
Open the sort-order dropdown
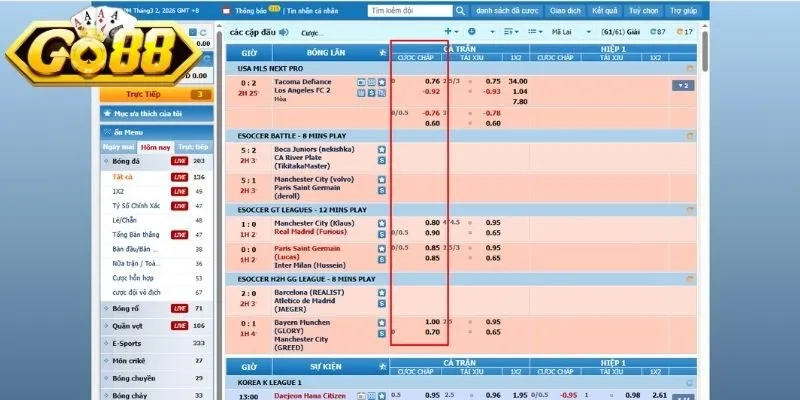pyautogui.click(x=511, y=32)
